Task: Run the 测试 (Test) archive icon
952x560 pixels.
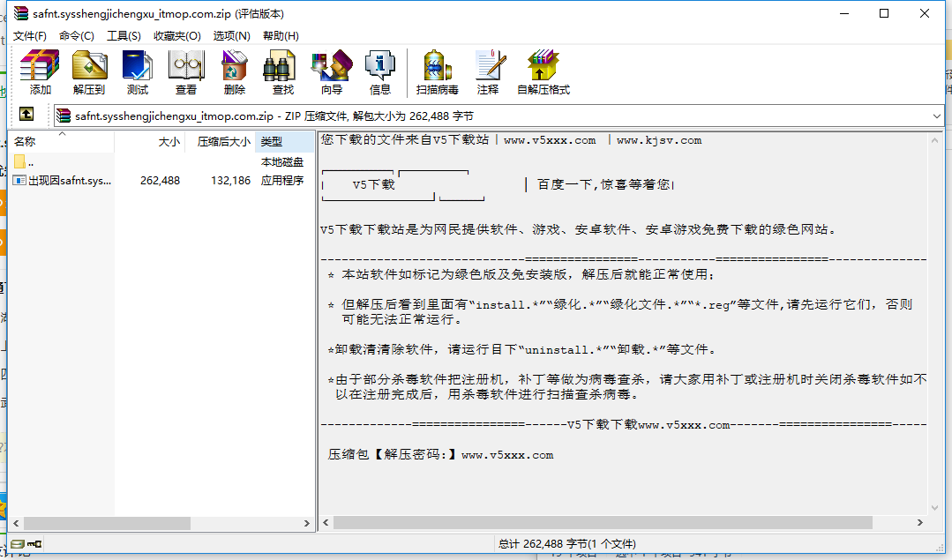Action: click(x=137, y=71)
